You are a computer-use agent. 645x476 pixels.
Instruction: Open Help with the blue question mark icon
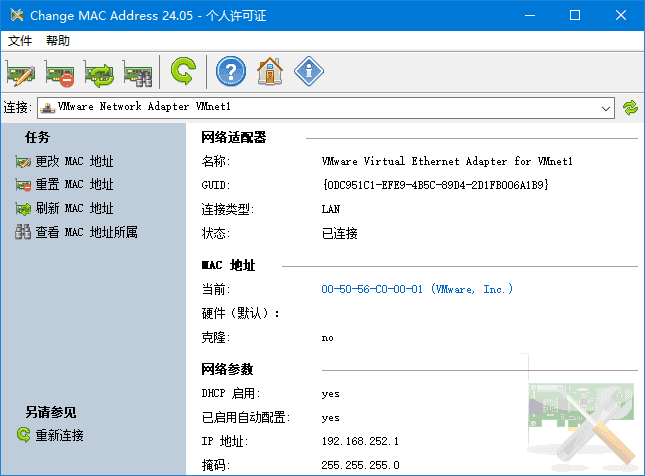click(231, 71)
